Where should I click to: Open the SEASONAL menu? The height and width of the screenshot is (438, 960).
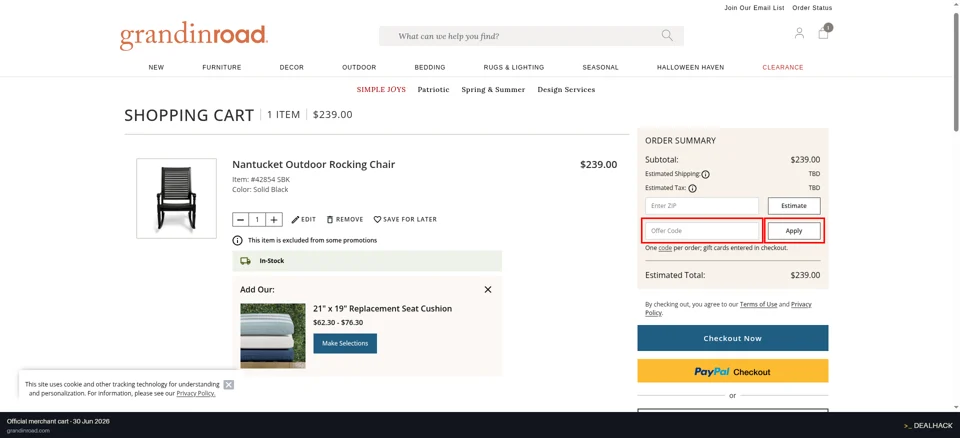pos(600,67)
